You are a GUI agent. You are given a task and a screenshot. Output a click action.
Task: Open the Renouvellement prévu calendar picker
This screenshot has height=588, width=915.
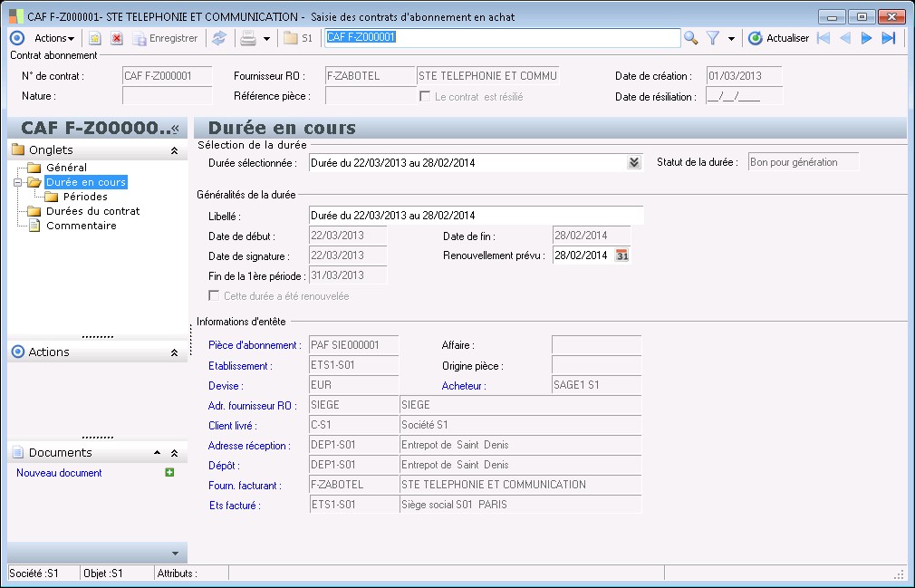tap(621, 255)
